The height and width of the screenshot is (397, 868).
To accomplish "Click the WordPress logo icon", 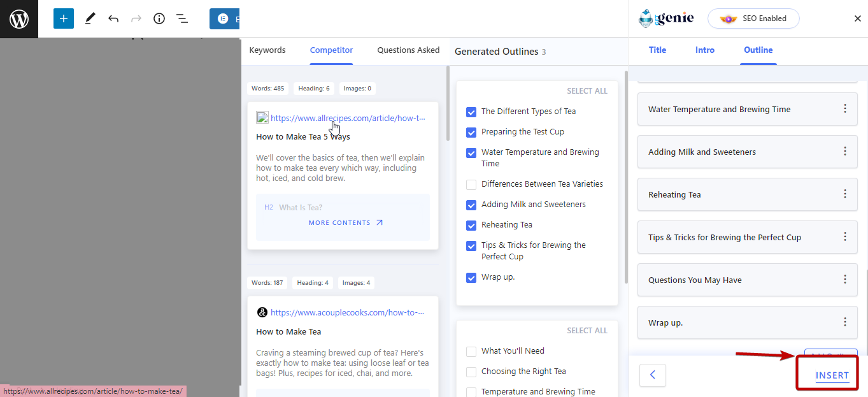I will [x=19, y=19].
